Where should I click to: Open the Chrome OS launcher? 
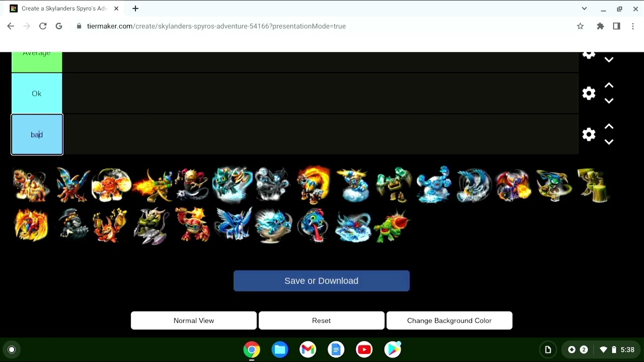(x=12, y=349)
